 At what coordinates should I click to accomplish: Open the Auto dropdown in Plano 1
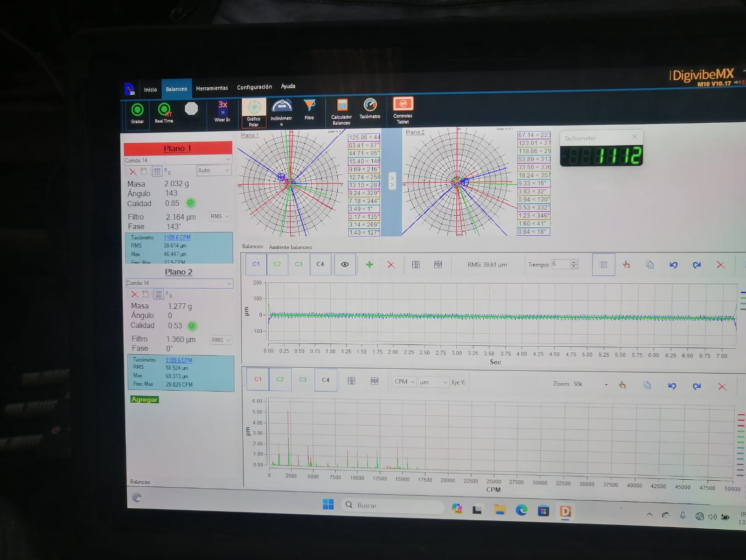pos(214,171)
